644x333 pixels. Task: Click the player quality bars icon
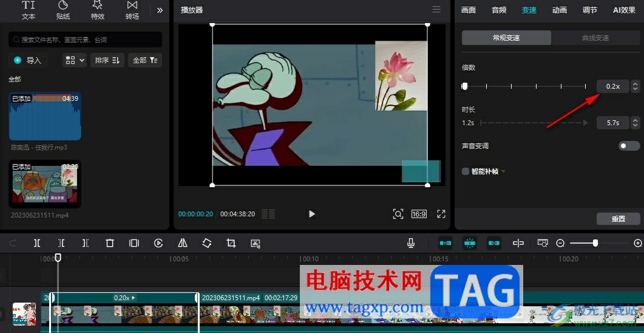click(268, 214)
